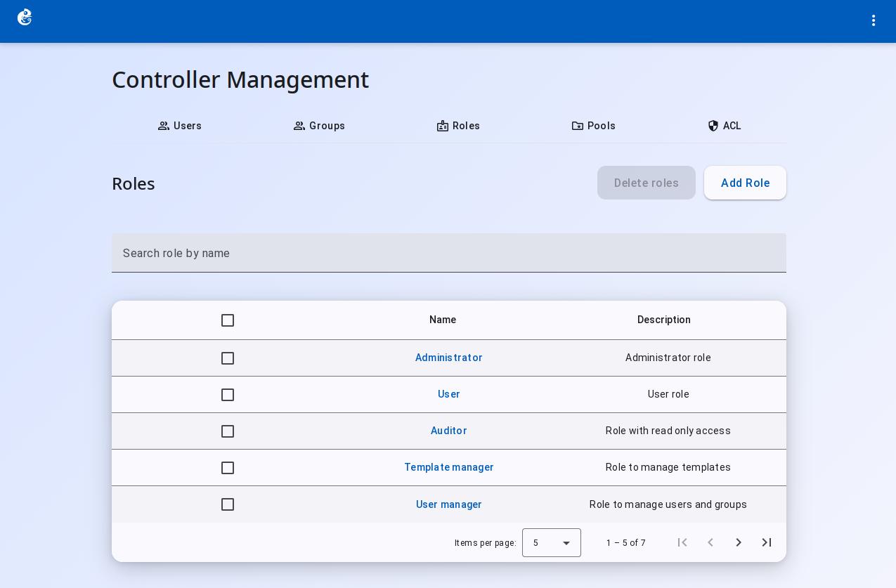Click the 'Administrator role' description cell
This screenshot has height=588, width=896.
click(668, 358)
